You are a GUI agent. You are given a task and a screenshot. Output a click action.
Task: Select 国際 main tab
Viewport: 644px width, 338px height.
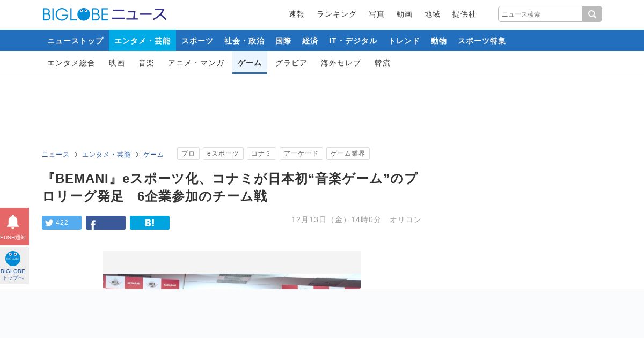pos(283,40)
